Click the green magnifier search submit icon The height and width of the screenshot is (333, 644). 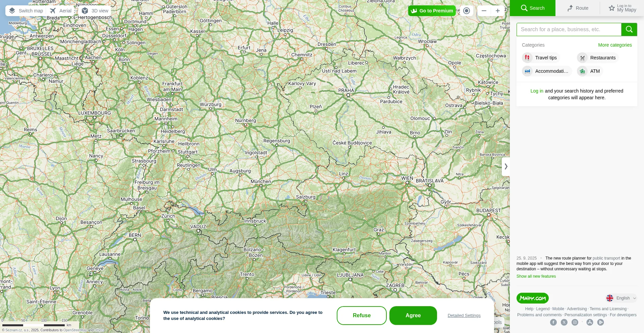tap(629, 30)
